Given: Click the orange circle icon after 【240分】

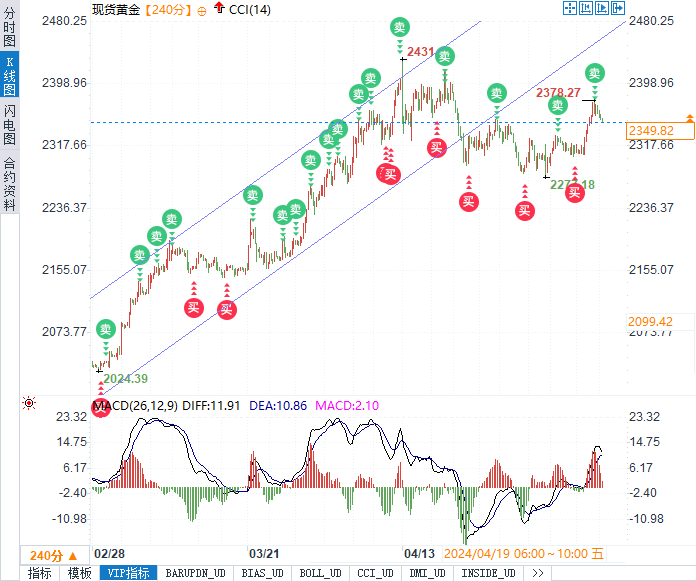Looking at the screenshot, I should click(x=202, y=12).
